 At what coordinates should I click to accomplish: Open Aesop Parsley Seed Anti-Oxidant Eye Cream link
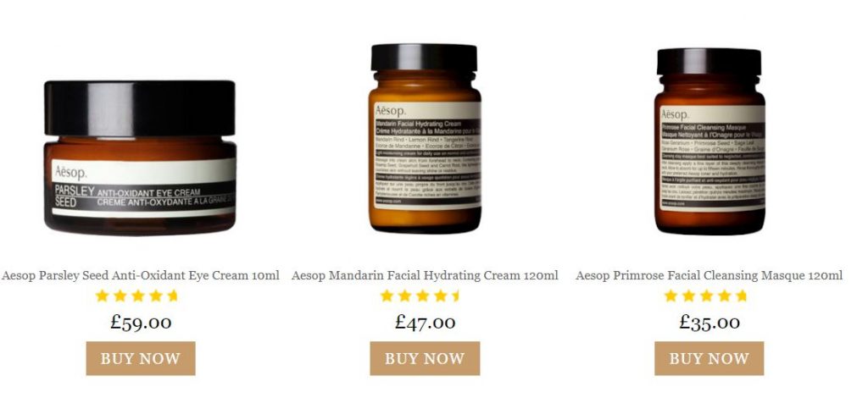point(141,275)
